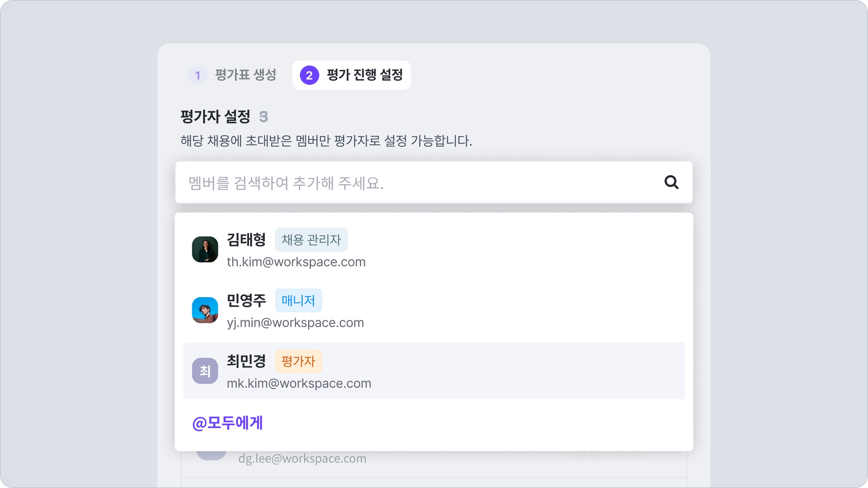Screen dimensions: 868x488
Task: Pick 최민경 from the dropdown results
Action: point(246,361)
